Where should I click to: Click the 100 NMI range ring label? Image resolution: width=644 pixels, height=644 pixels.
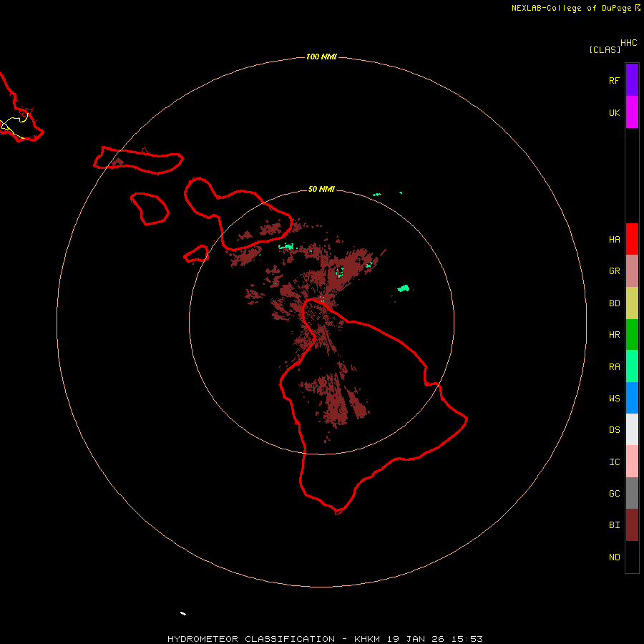[x=321, y=57]
